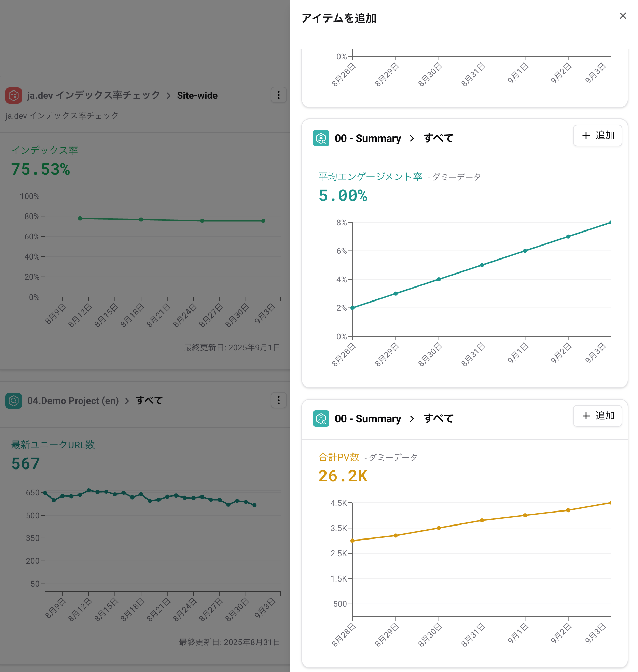Click 04.Demo Project (en) project name
Image resolution: width=638 pixels, height=672 pixels.
[73, 401]
